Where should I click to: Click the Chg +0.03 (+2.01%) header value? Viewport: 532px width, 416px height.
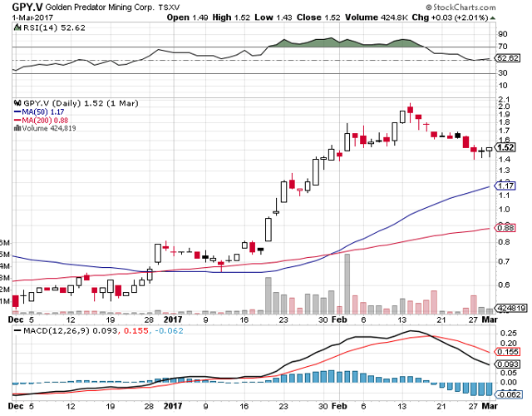(450, 17)
